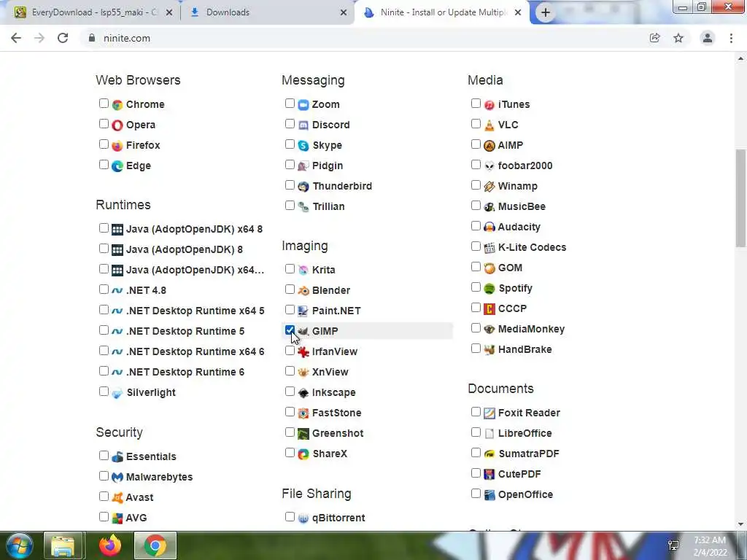Click the ShareX icon

pyautogui.click(x=303, y=454)
